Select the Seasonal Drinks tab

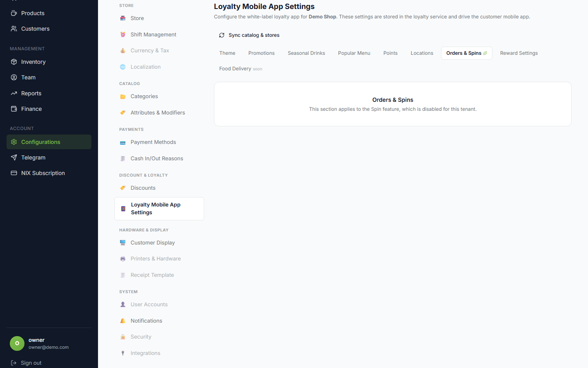click(306, 53)
